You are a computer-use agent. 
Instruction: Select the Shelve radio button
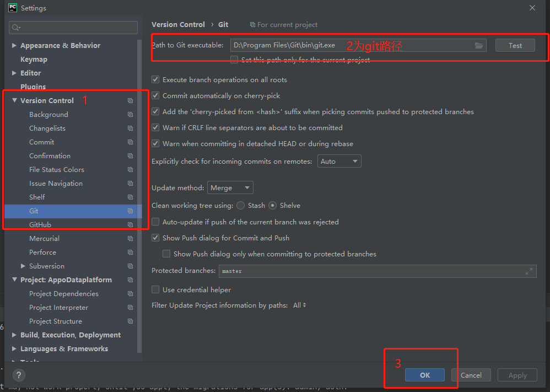[x=273, y=205]
